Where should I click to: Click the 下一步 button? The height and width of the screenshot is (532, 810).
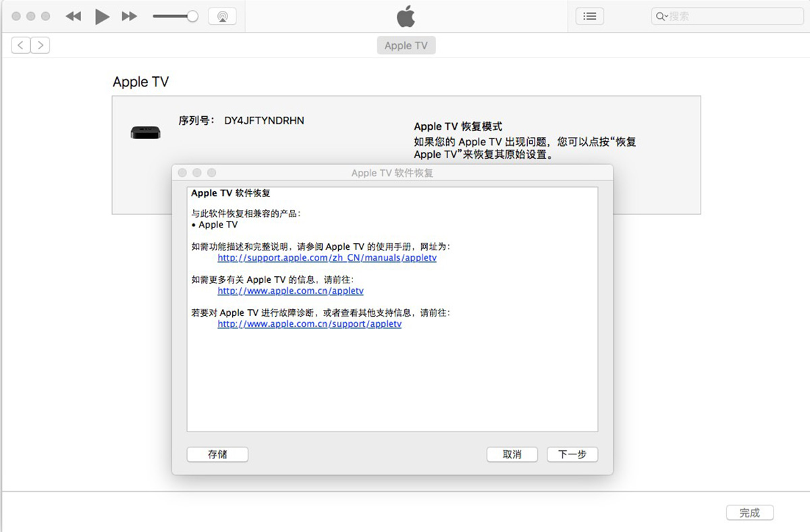pyautogui.click(x=572, y=454)
